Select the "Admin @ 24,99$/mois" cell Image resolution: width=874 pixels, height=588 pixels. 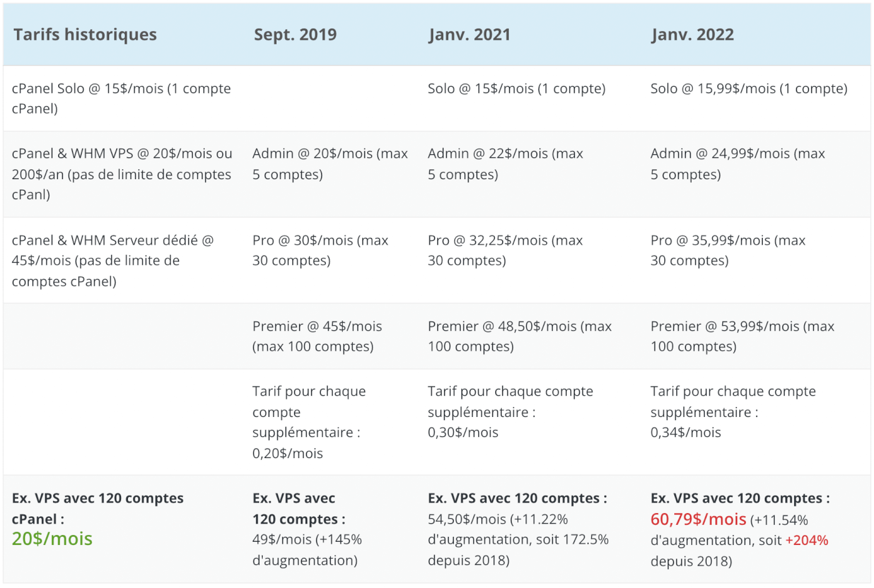737,164
